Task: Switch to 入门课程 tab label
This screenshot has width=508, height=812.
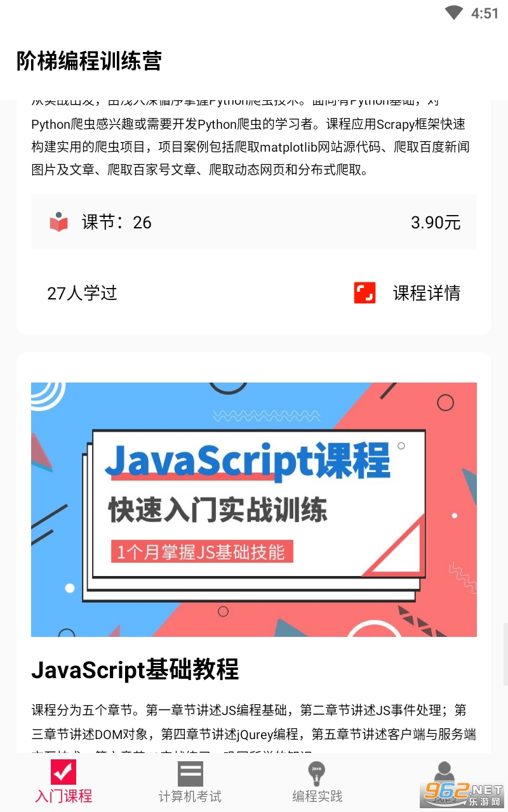Action: point(63,796)
